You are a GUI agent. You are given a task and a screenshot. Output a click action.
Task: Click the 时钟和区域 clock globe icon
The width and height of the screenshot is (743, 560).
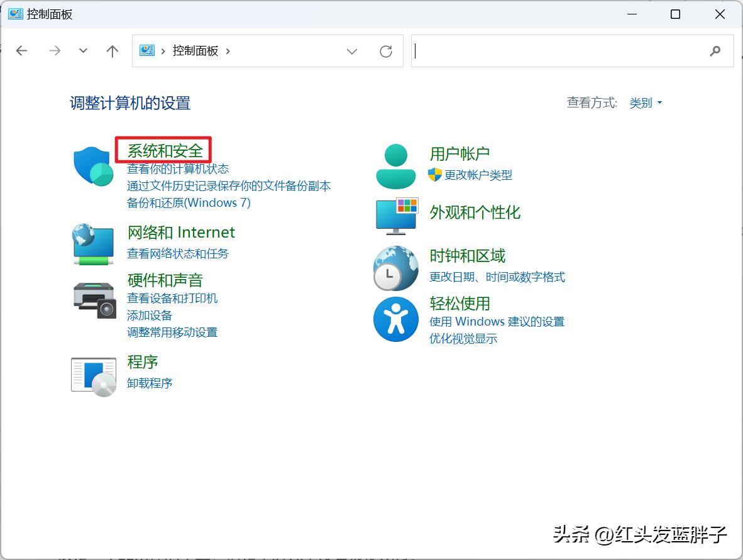[395, 266]
